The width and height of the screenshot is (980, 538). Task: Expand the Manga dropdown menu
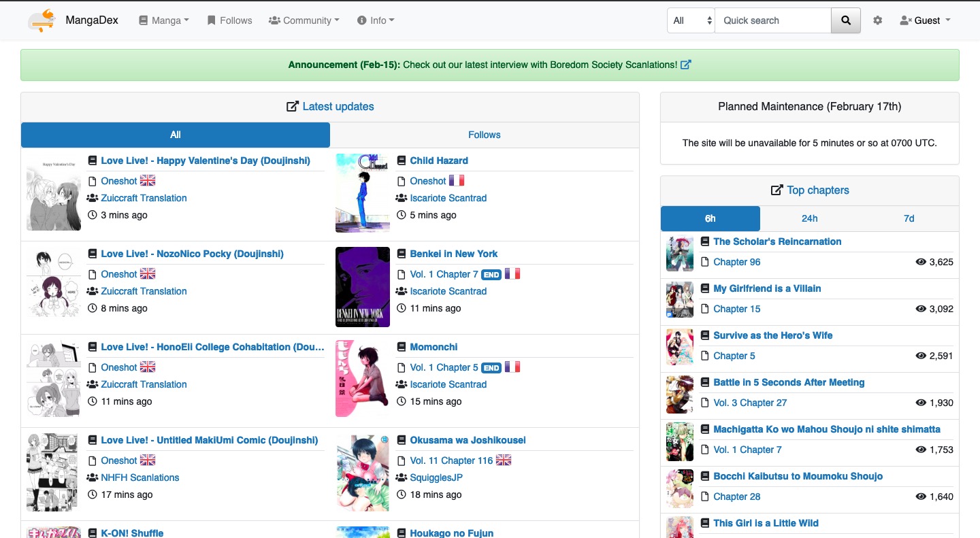coord(164,20)
